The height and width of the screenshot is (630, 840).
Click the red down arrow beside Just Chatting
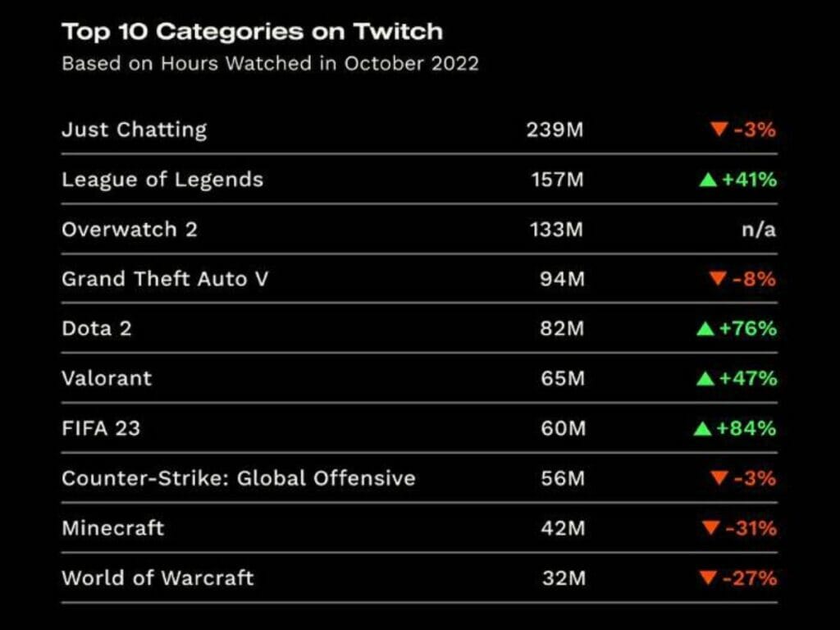(719, 130)
